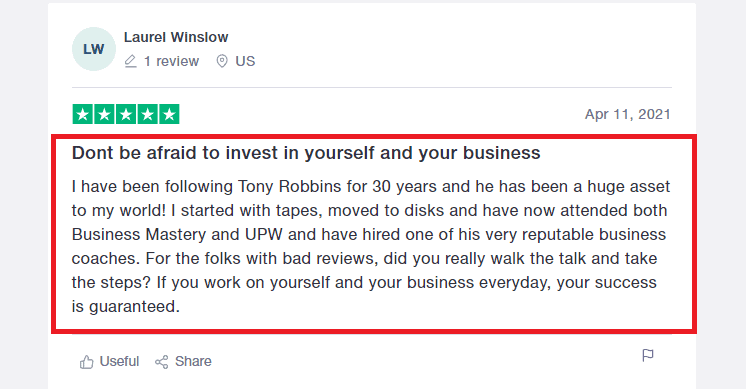746x389 pixels.
Task: Click the fifth green rating star
Action: point(169,114)
